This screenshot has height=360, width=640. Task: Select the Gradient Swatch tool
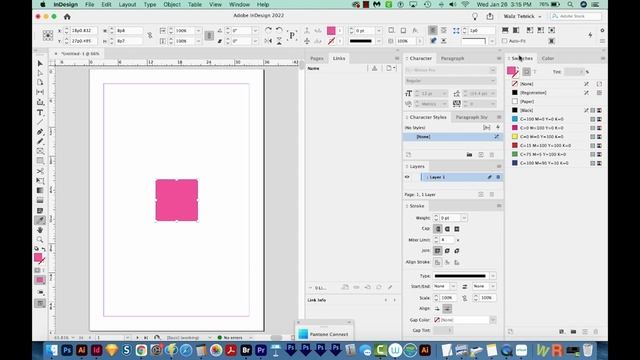coord(40,191)
